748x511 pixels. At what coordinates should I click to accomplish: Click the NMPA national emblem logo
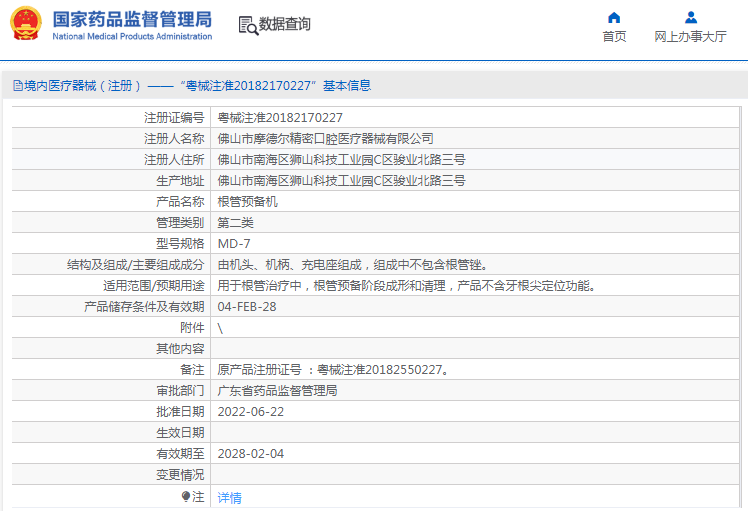26,24
